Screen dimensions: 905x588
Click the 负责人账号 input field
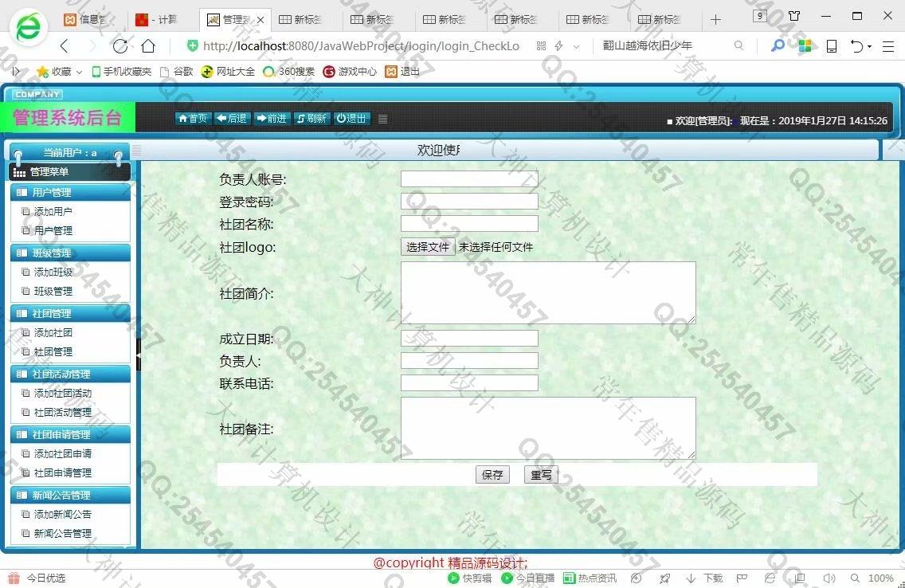click(469, 179)
